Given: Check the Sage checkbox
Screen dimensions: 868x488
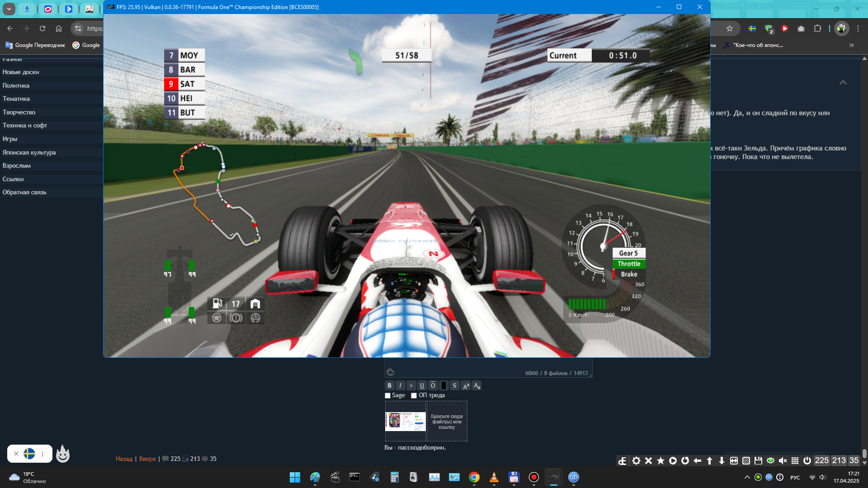Looking at the screenshot, I should point(387,395).
